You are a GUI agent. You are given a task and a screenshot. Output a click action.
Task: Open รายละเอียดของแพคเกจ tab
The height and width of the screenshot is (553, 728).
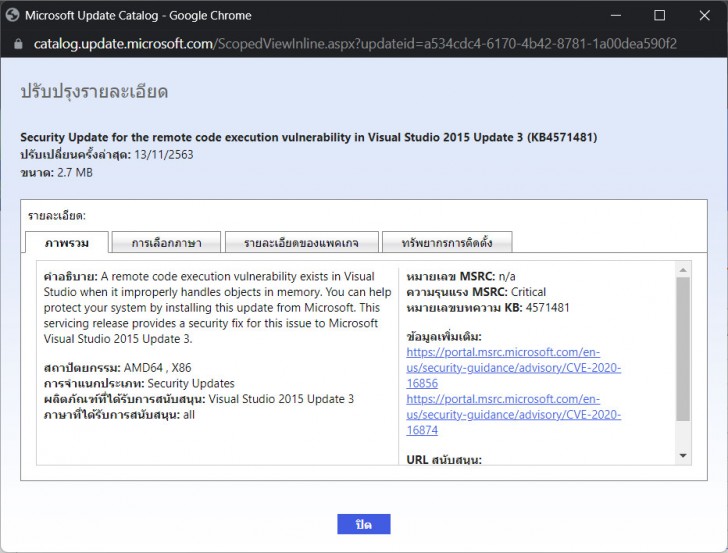tap(301, 242)
